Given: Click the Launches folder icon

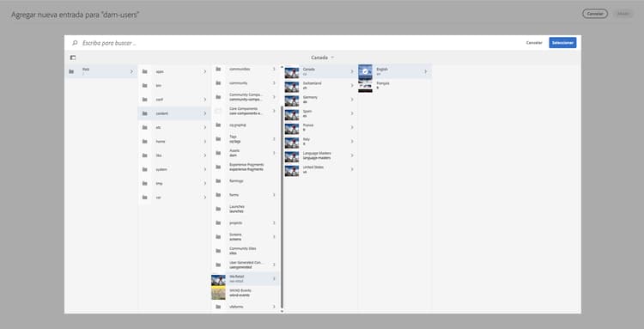Looking at the screenshot, I should (x=218, y=209).
